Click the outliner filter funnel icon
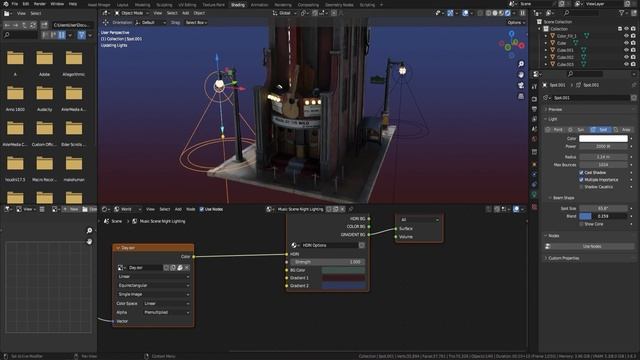Screen dimensions: 640x360 pos(622,13)
